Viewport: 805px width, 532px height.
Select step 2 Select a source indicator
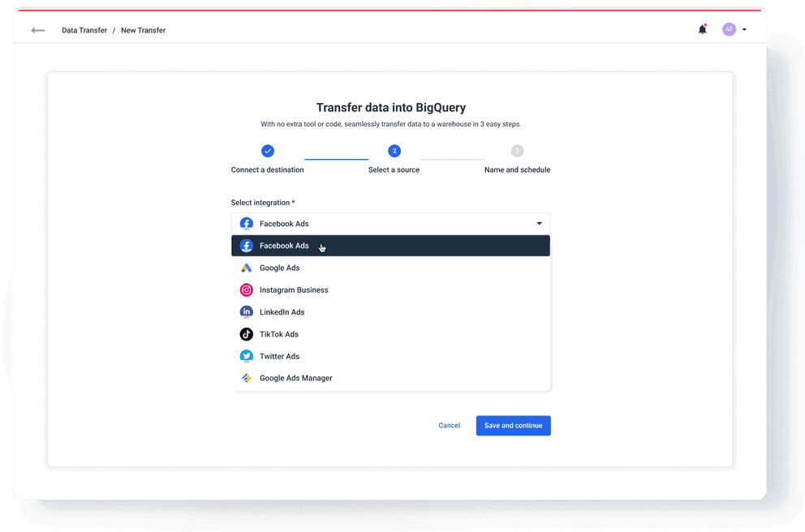394,151
